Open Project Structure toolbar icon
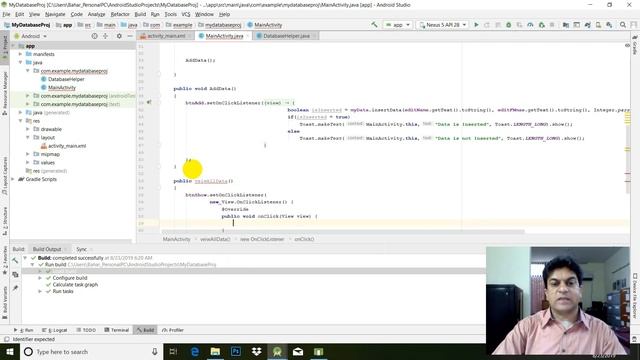This screenshot has height=360, width=640. 566,25
